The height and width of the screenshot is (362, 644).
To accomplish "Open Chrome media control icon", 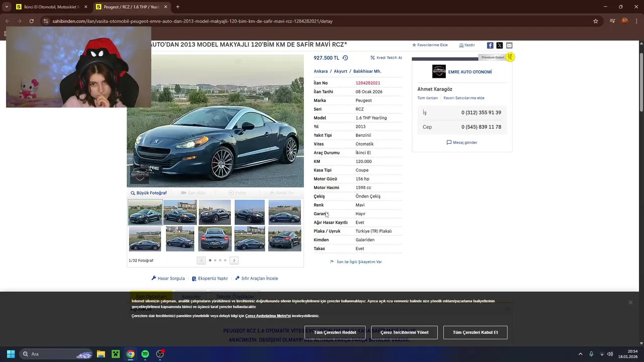I will (x=612, y=21).
